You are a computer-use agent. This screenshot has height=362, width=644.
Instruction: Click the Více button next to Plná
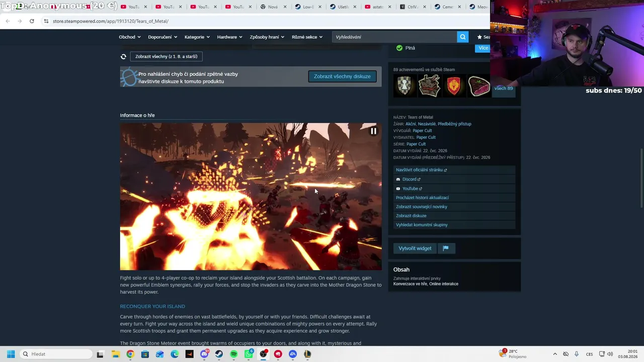[x=482, y=48]
